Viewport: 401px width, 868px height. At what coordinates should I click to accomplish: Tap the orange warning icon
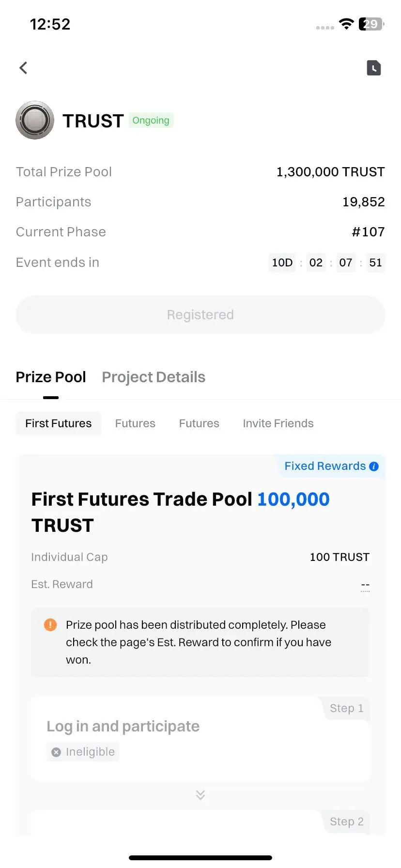click(50, 625)
